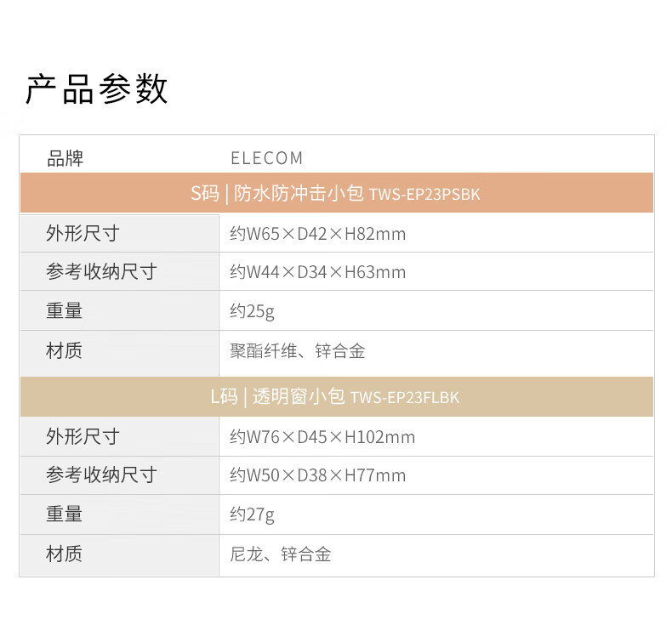Screen dimensions: 672x642
Task: Click the 材质 label beside 尼龙、锌合金
Action: click(x=65, y=554)
